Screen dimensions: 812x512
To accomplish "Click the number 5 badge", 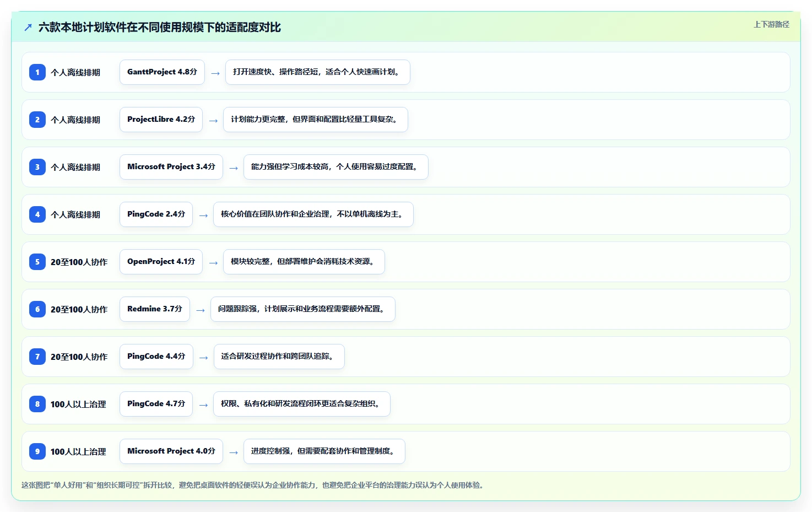I will tap(37, 262).
